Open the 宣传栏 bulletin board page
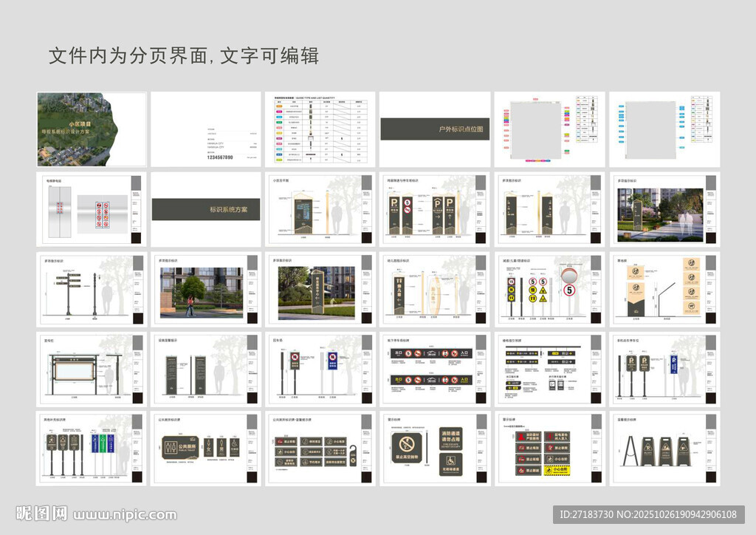 coord(92,369)
